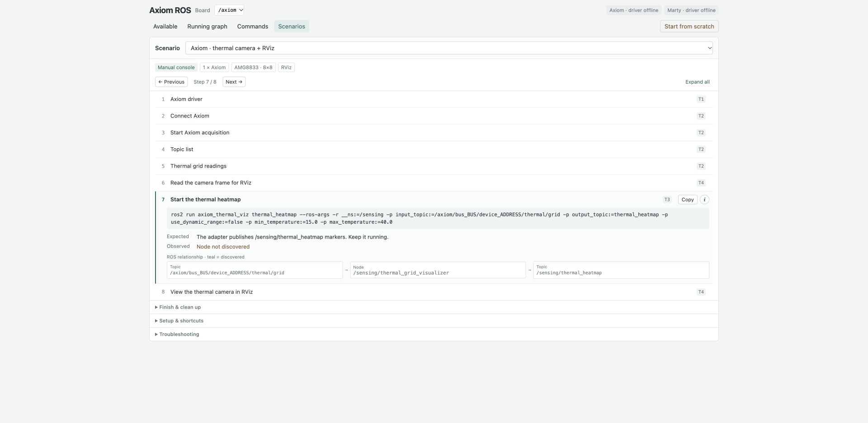The width and height of the screenshot is (868, 423).
Task: Switch to the Available tab
Action: (165, 26)
